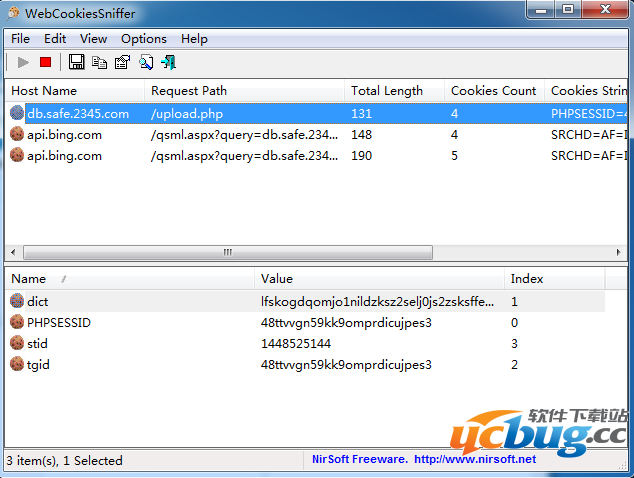
Task: Click the Exit door toolbar icon
Action: click(x=169, y=62)
